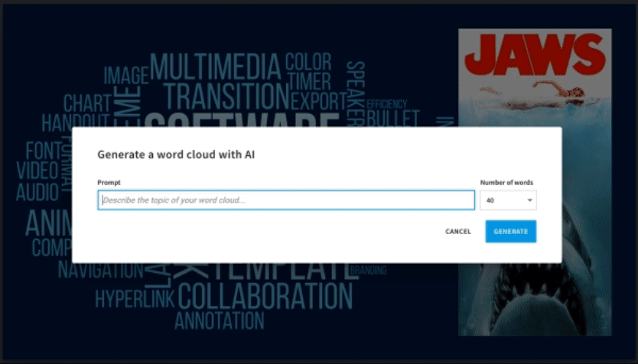Click the Prompt text input field
638x364 pixels.
285,200
